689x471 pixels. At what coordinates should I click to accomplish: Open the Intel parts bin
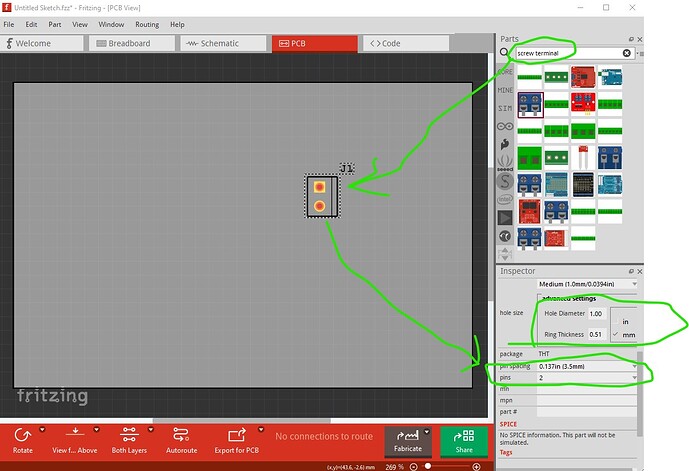coord(505,199)
